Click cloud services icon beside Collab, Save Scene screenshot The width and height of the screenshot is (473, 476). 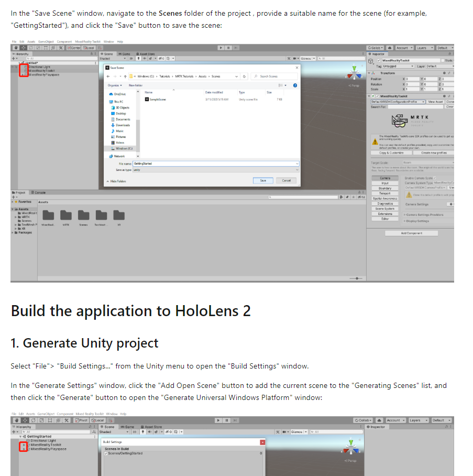click(x=390, y=48)
